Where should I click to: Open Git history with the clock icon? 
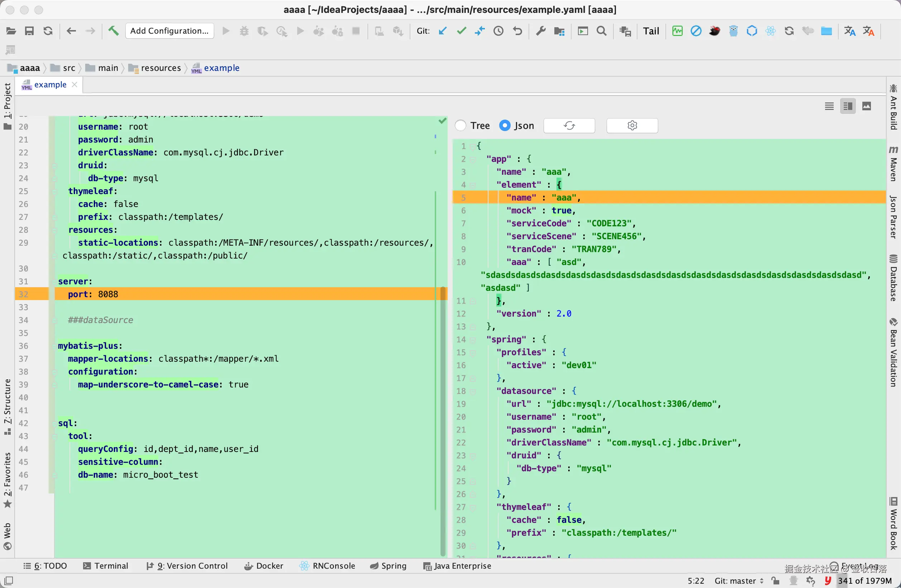tap(498, 31)
